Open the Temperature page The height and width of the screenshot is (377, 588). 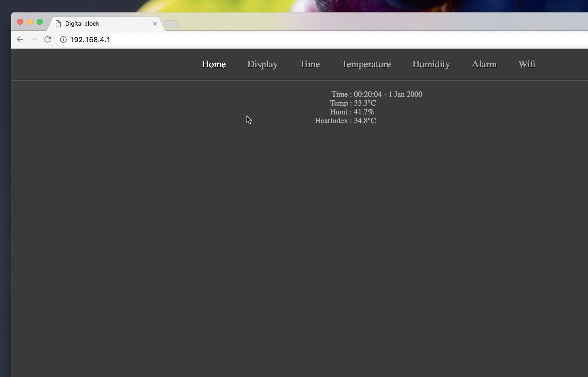coord(366,64)
